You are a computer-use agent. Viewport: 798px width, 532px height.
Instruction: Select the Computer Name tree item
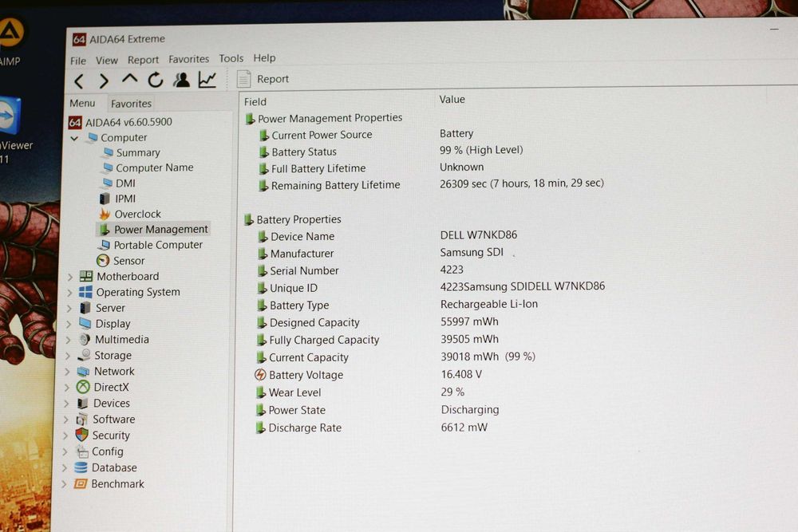coord(148,167)
